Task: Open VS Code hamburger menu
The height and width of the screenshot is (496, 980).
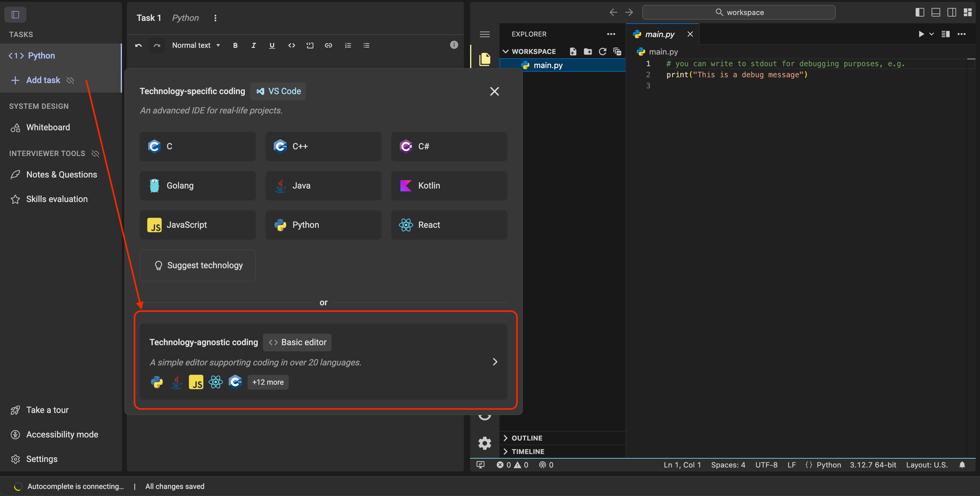Action: click(x=485, y=34)
